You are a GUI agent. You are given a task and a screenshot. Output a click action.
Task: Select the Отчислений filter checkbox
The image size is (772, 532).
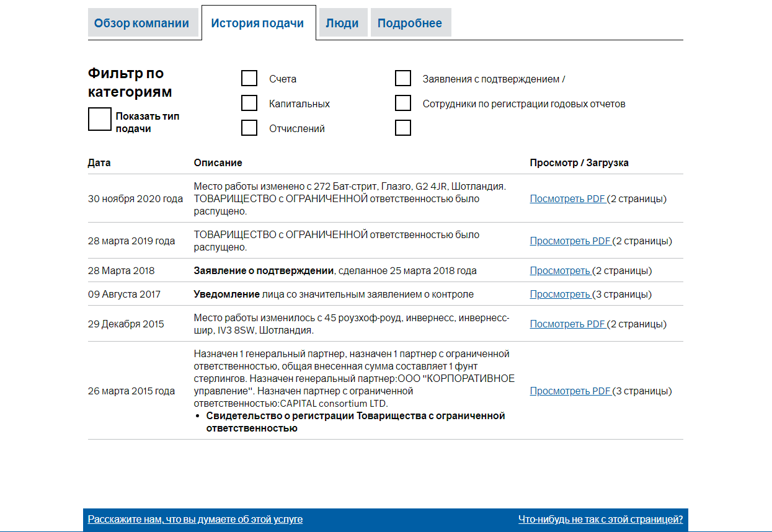coord(249,128)
